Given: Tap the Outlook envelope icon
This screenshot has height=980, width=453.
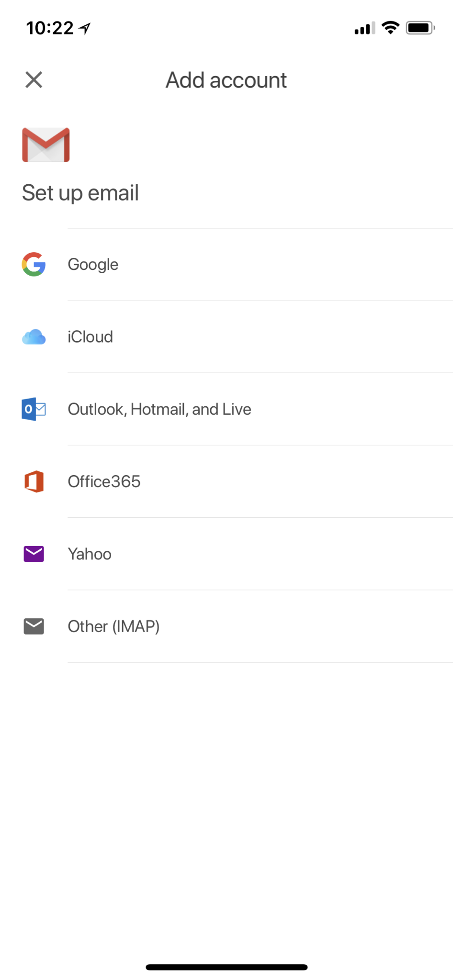Looking at the screenshot, I should [x=34, y=409].
